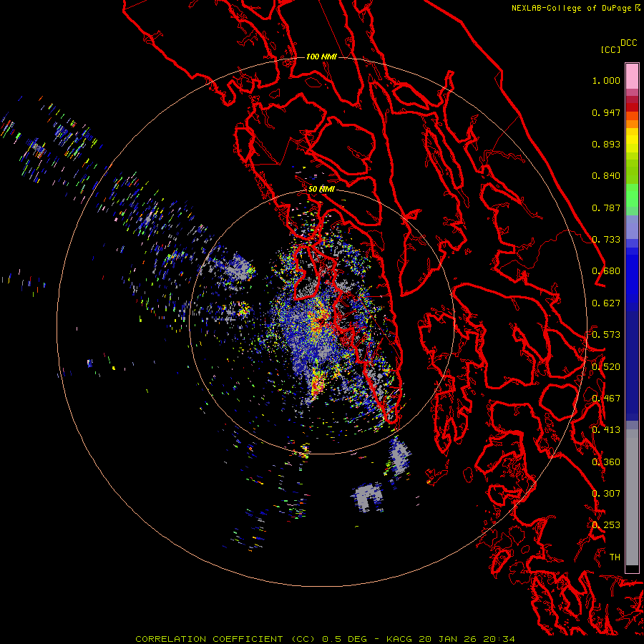The image size is (644, 644).
Task: Click the [CC] units label
Action: (610, 49)
